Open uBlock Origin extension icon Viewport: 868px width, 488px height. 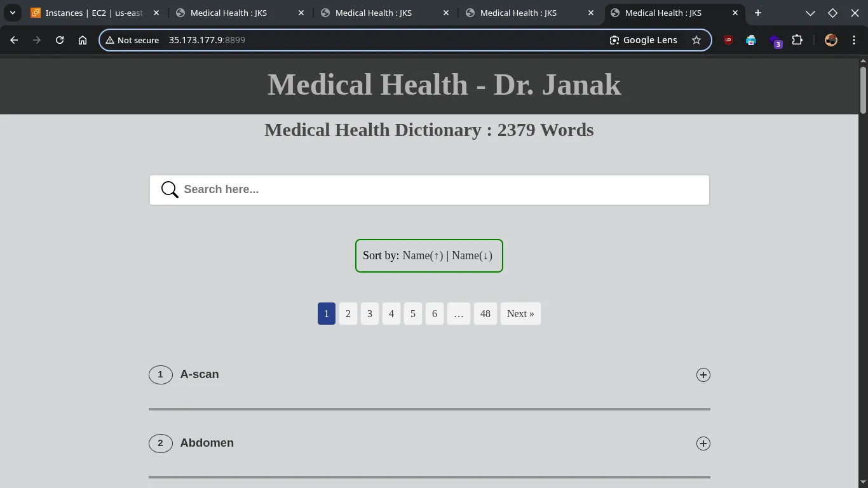click(x=728, y=40)
